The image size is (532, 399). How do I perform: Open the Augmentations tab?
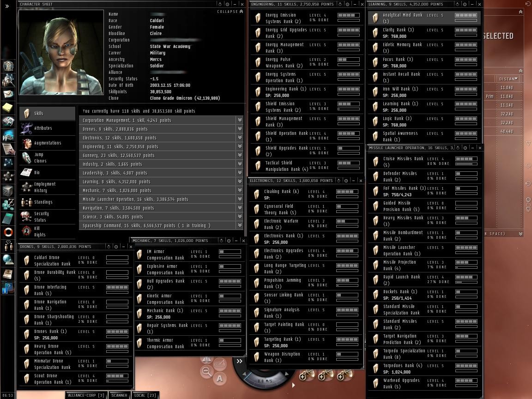coord(47,143)
